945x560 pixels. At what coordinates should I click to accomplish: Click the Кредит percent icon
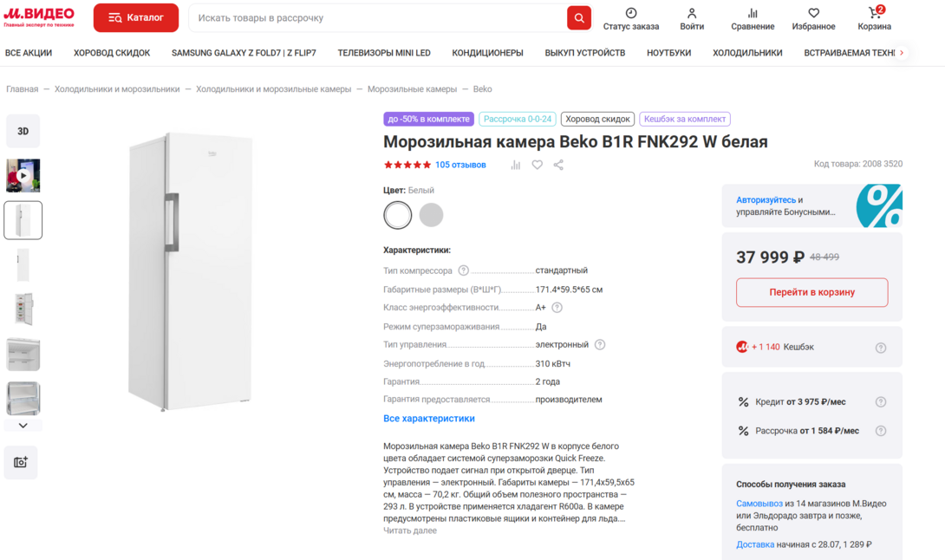click(x=743, y=402)
